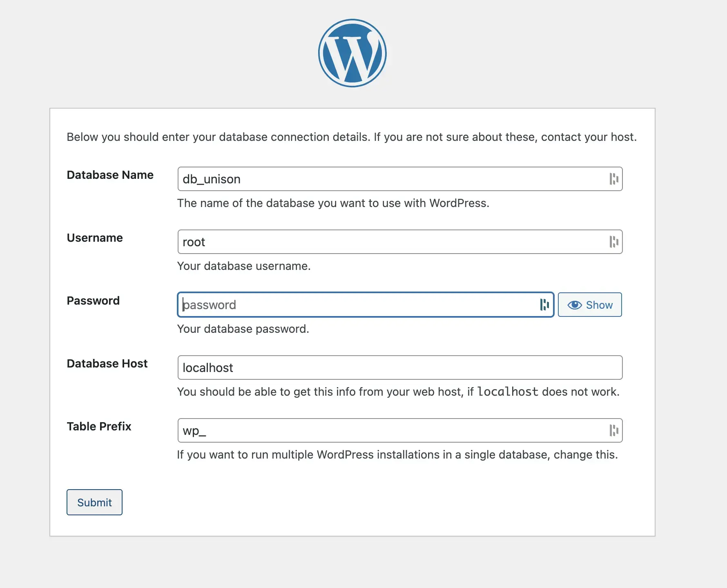This screenshot has width=727, height=588.
Task: Click the Database Host field showing localhost
Action: pyautogui.click(x=368, y=367)
